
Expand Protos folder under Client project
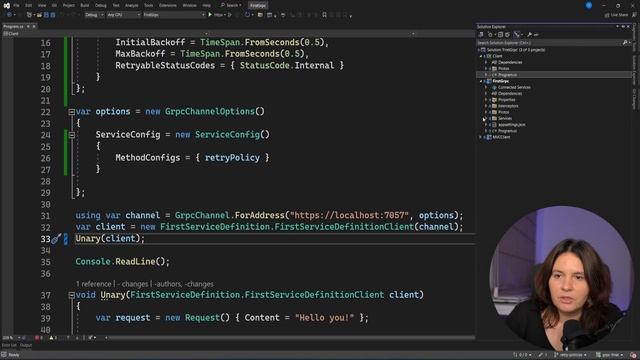(x=486, y=69)
